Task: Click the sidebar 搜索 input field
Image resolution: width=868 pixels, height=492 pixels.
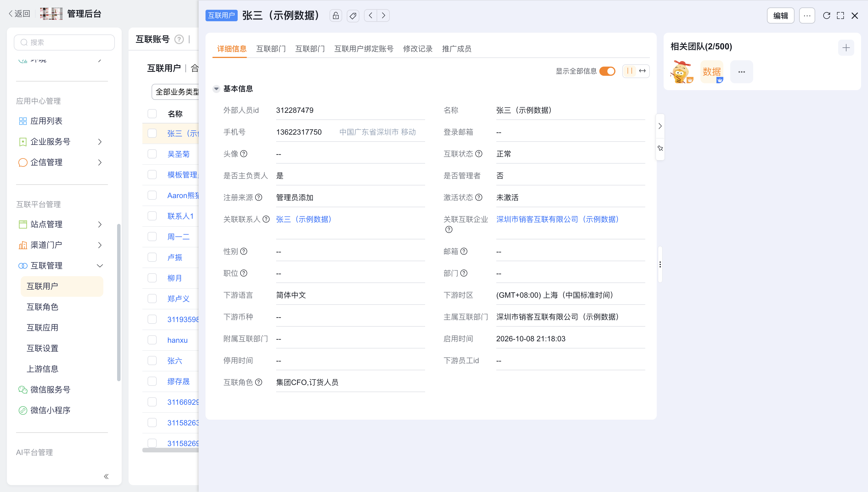Action: (64, 42)
